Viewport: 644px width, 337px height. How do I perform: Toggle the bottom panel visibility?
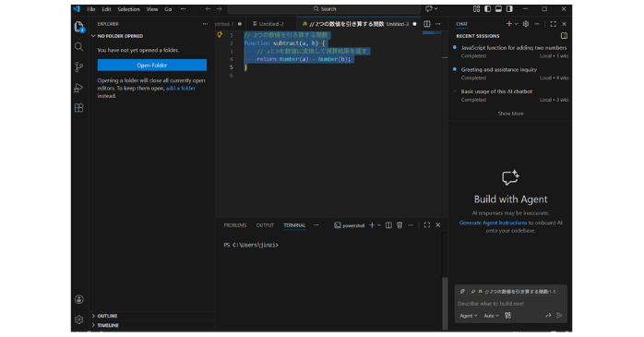pos(498,8)
